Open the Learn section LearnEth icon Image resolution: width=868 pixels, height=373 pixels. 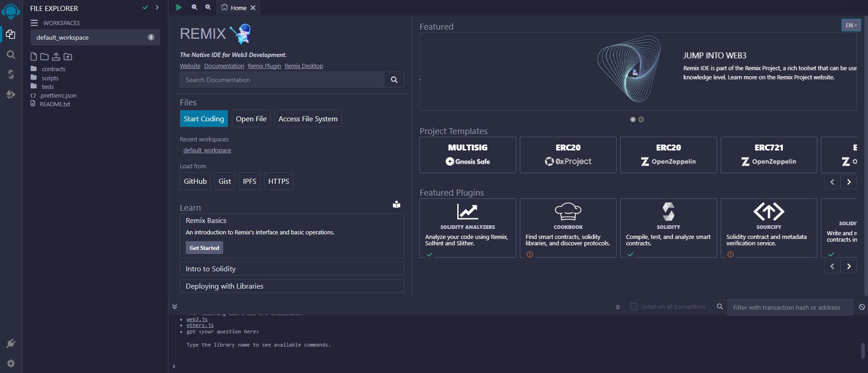tap(397, 204)
